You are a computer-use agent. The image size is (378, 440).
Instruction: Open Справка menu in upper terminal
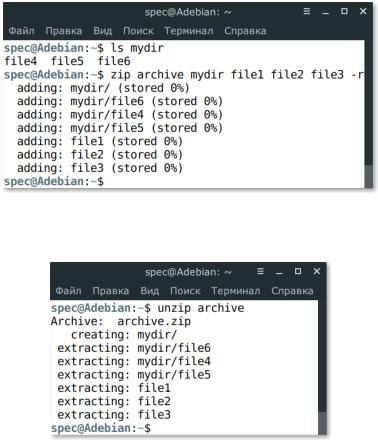coord(245,31)
